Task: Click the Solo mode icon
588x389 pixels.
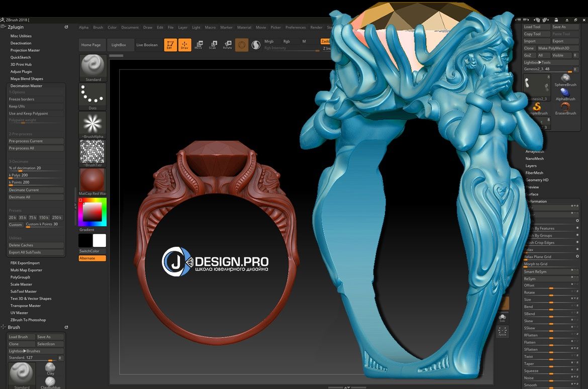Action: click(502, 318)
